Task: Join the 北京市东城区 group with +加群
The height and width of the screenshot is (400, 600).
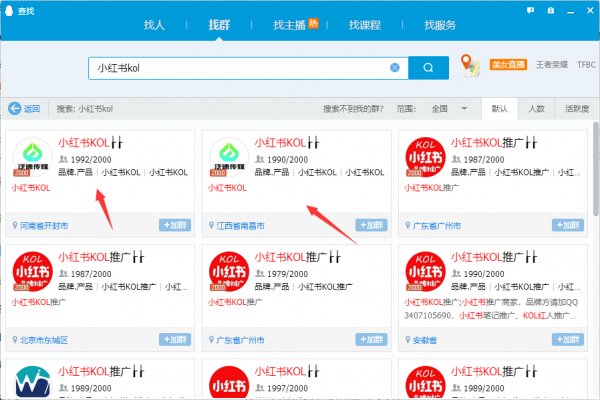Action: click(175, 340)
